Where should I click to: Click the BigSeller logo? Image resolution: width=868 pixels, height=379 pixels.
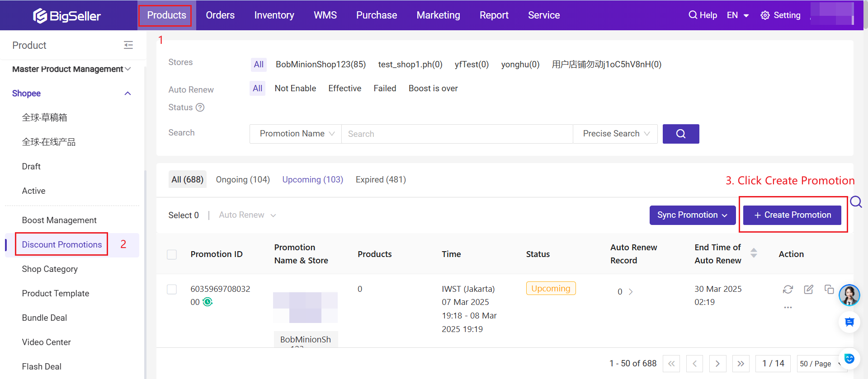tap(67, 15)
